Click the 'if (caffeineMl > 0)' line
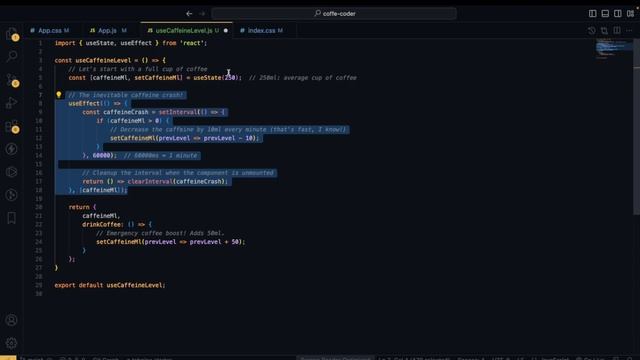The height and width of the screenshot is (360, 640). 132,121
